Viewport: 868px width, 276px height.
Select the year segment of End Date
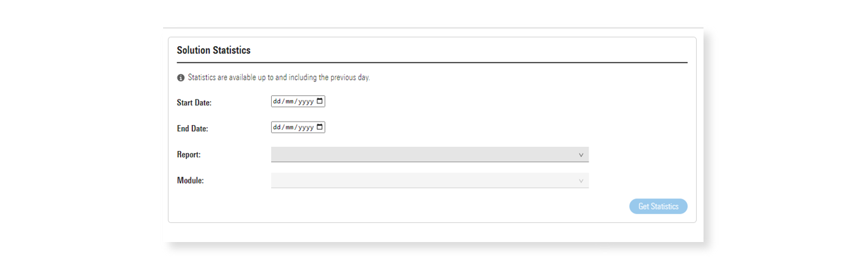click(305, 127)
